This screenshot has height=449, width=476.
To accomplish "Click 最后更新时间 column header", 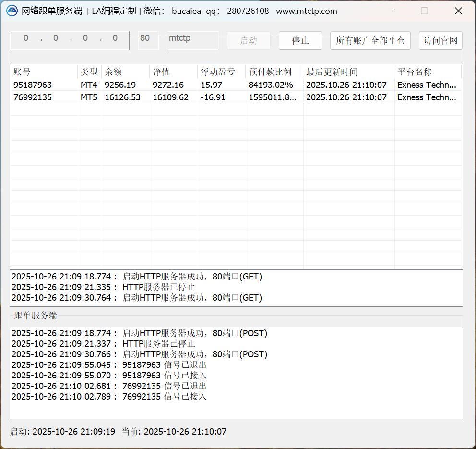I will [x=348, y=72].
